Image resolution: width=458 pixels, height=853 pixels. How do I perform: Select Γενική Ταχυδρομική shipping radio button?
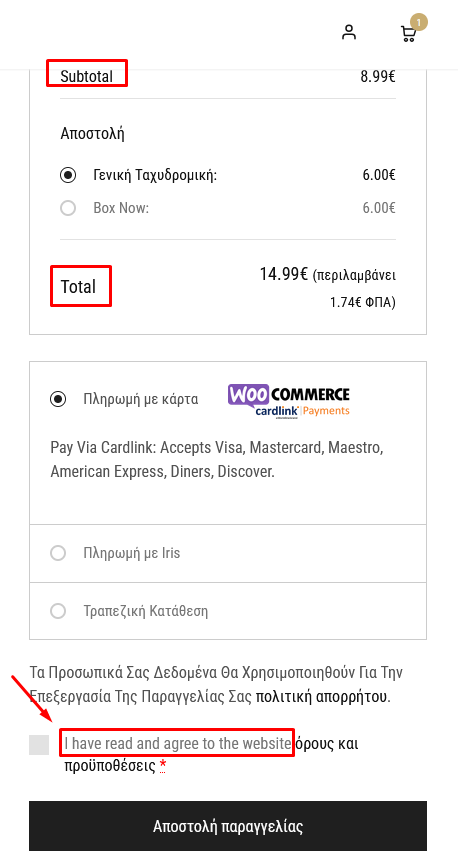(x=68, y=175)
